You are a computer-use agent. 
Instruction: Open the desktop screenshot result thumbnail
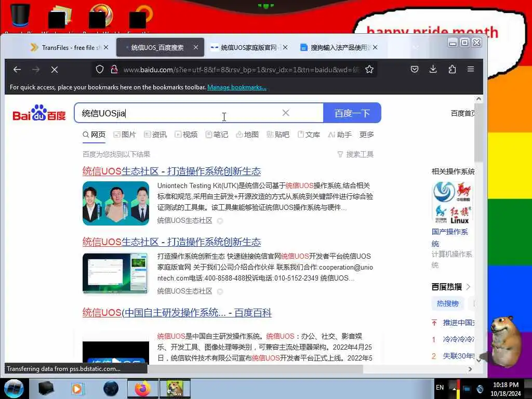[x=116, y=273]
